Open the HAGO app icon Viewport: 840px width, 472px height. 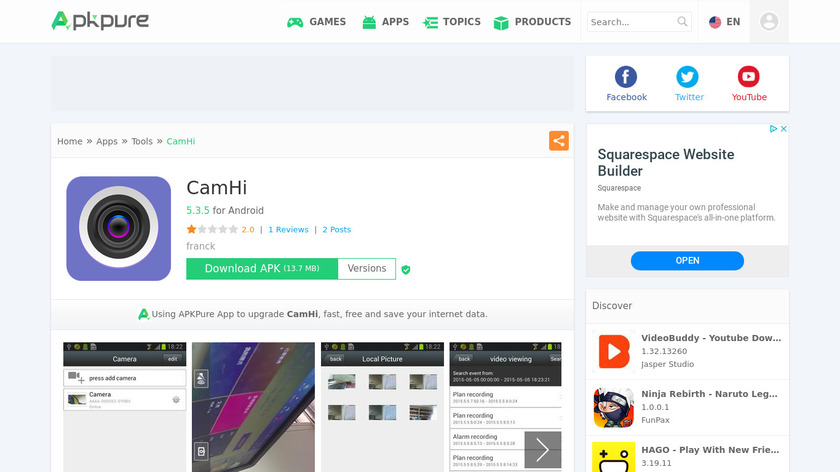(614, 457)
